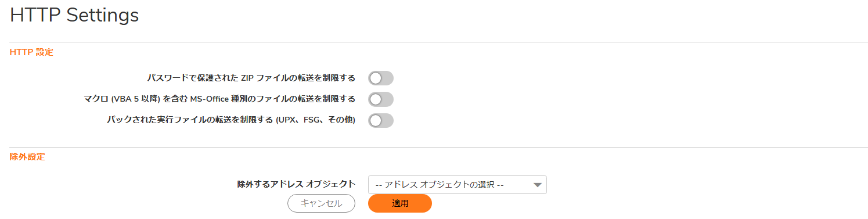Open the アドレス オブジェクトの選択 dropdown
The height and width of the screenshot is (219, 868).
457,185
